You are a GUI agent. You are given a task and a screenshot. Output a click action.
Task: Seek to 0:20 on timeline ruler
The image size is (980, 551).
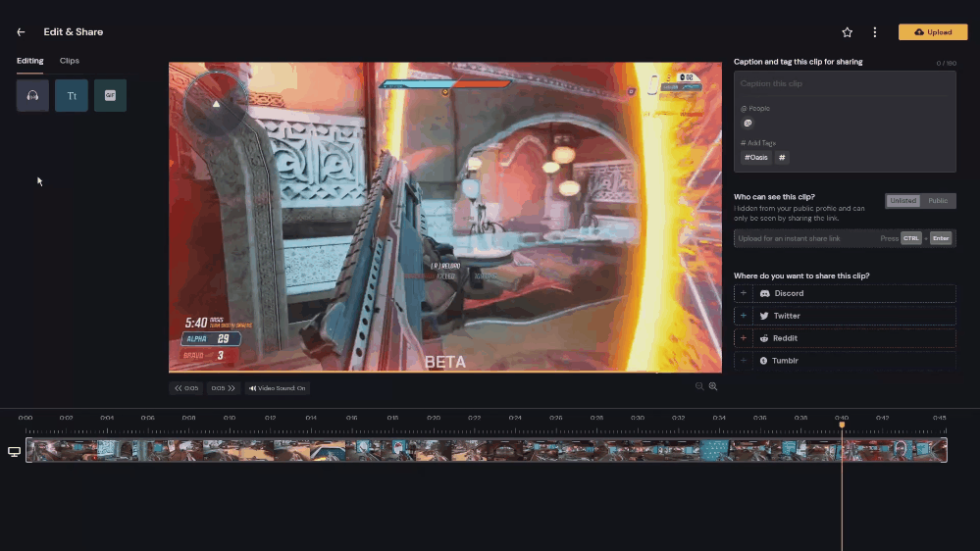[x=434, y=418]
